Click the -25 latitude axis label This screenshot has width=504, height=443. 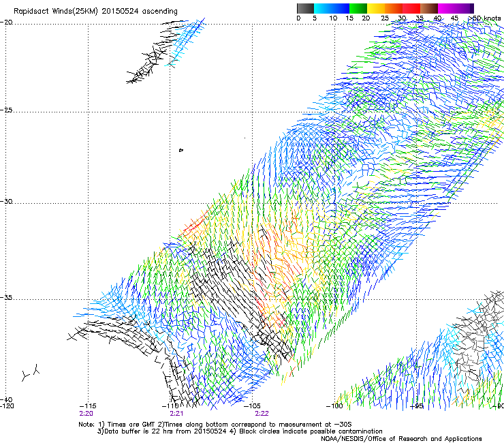[7, 110]
